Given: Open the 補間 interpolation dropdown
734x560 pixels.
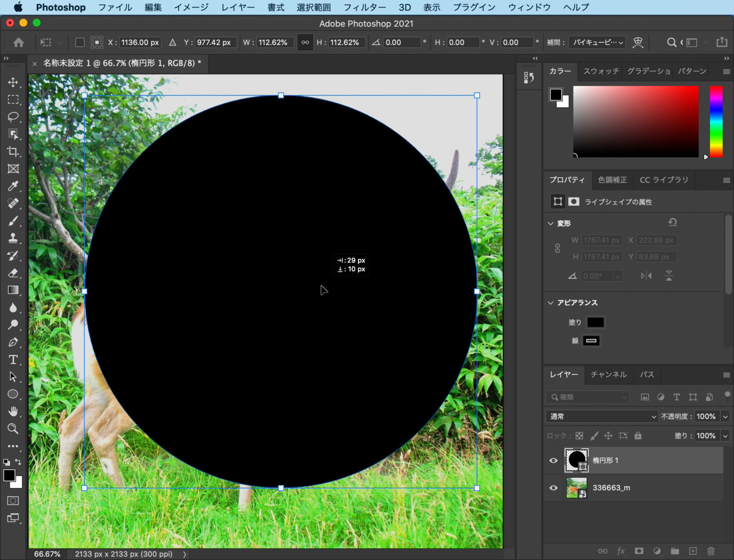Looking at the screenshot, I should tap(598, 43).
